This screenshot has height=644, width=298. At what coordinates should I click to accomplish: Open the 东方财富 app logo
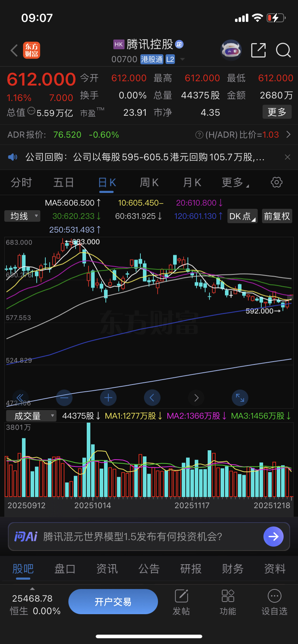32,50
